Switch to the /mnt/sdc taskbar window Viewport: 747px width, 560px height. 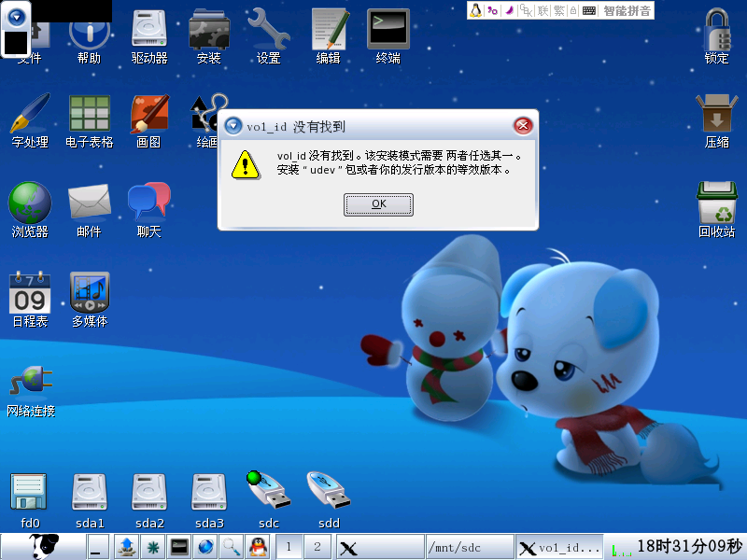click(470, 547)
